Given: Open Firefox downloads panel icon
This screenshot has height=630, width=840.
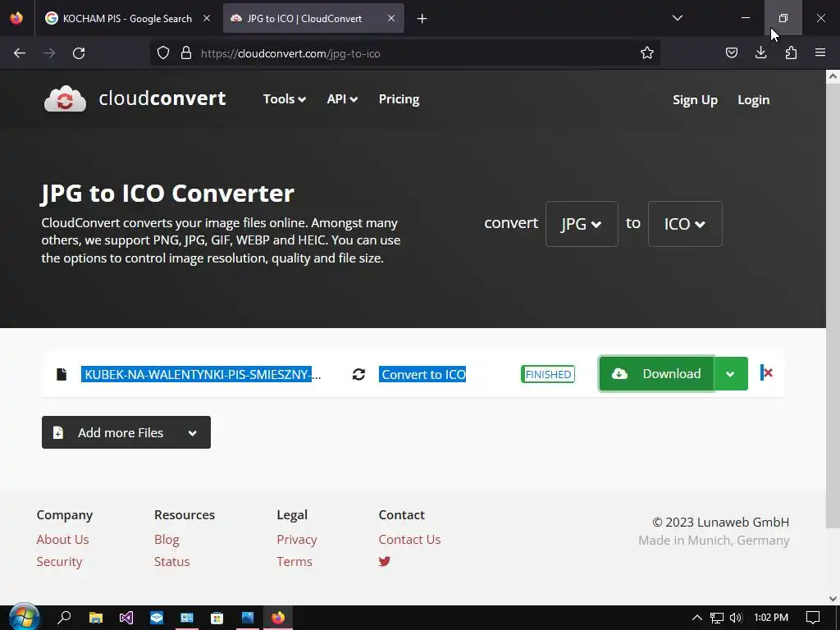Looking at the screenshot, I should pyautogui.click(x=760, y=52).
